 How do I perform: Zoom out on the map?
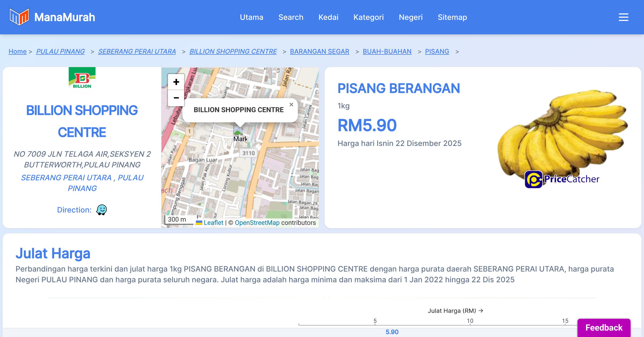[x=176, y=98]
